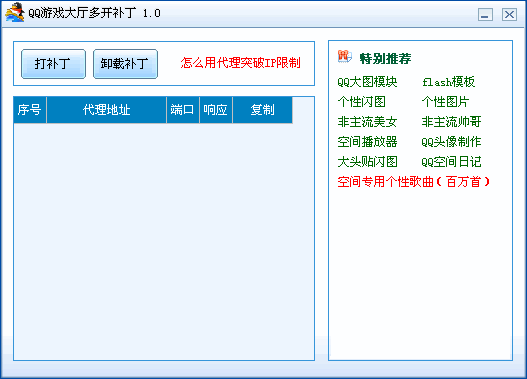The height and width of the screenshot is (379, 527).
Task: Click the 特别推荐 gift icon
Action: (x=345, y=56)
